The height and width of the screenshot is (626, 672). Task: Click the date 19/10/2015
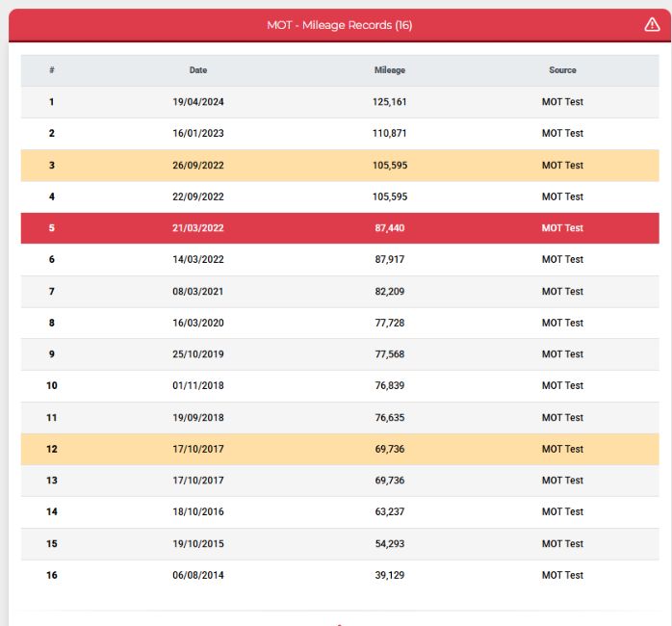coord(198,544)
